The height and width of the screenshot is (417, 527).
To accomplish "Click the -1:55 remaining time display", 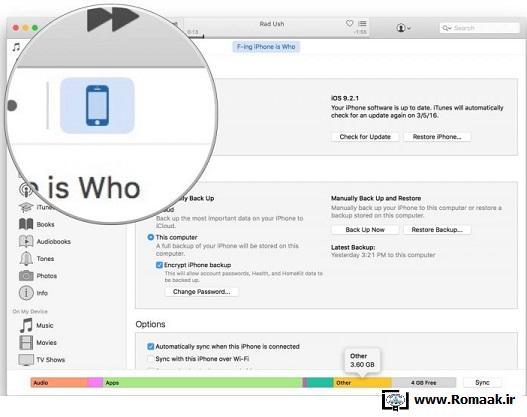I will coord(360,32).
